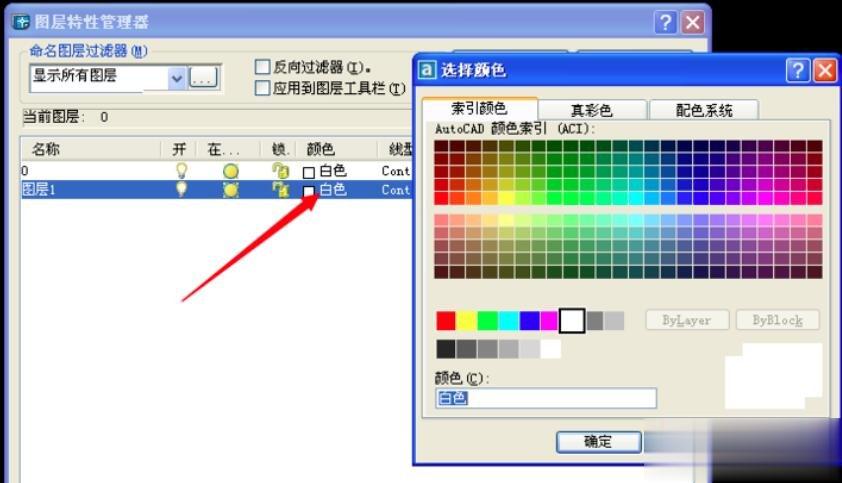This screenshot has height=483, width=842.
Task: Toggle the freeze sun icon for 图层1
Action: [x=231, y=190]
